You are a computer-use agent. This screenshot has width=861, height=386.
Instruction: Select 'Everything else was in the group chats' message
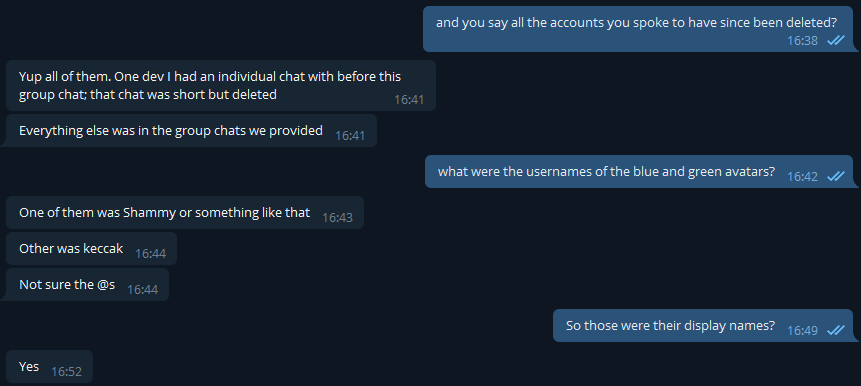[x=191, y=131]
